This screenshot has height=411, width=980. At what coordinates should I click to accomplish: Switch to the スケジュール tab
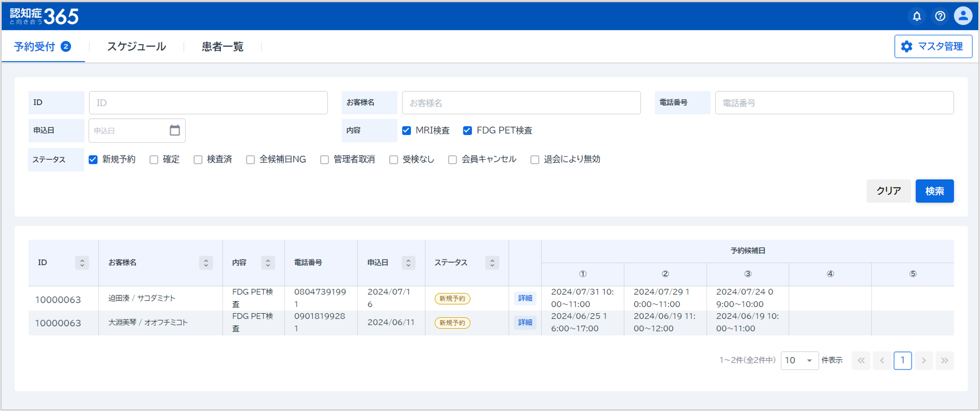click(x=136, y=47)
